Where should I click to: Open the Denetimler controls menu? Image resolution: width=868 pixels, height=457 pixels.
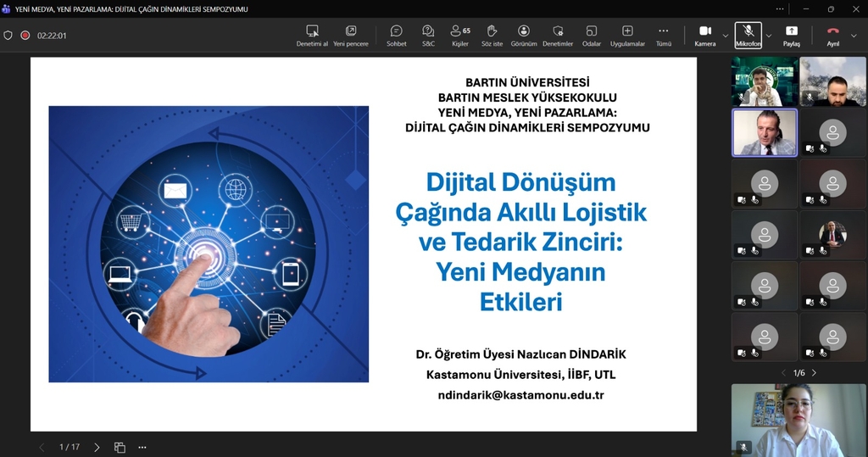[x=558, y=35]
